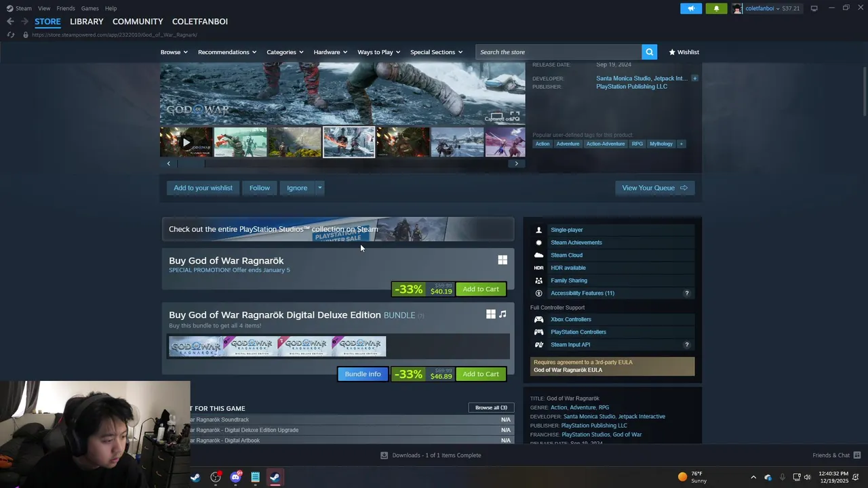The image size is (868, 488).
Task: Click the page vertical scrollbar
Action: point(865,91)
